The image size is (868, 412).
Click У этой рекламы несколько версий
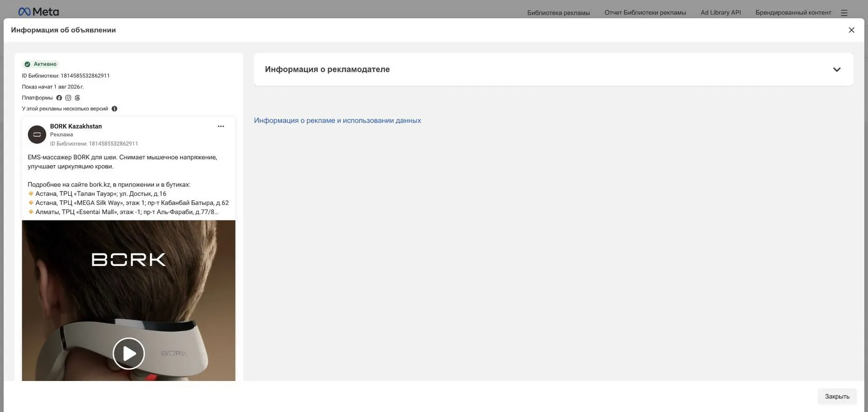pyautogui.click(x=65, y=109)
